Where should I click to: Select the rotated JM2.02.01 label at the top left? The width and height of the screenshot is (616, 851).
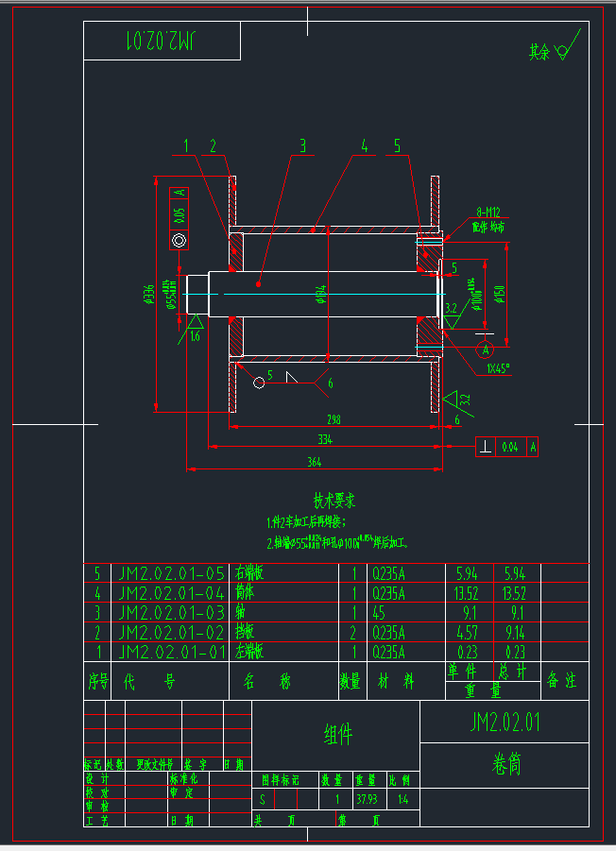click(163, 41)
